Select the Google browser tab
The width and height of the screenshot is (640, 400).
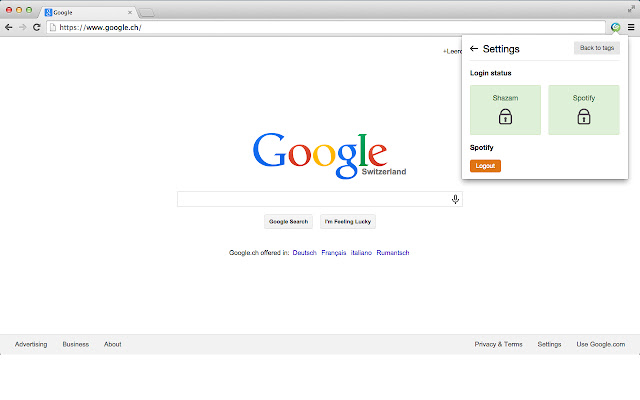point(88,12)
